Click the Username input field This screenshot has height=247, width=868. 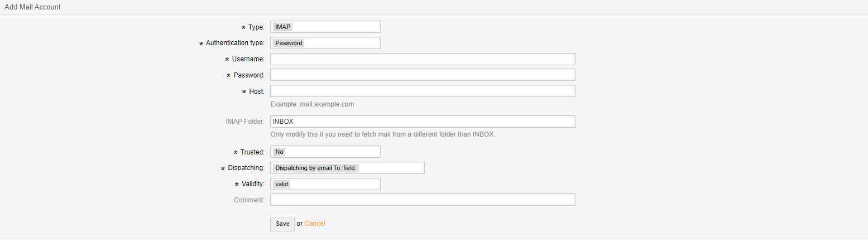coord(423,59)
